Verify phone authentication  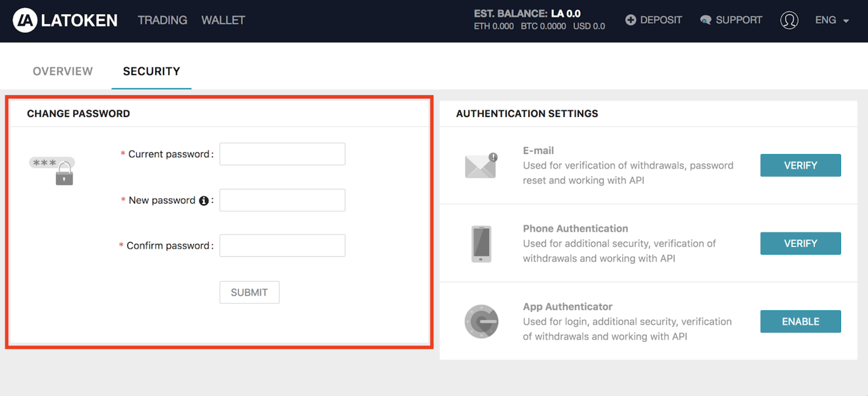pyautogui.click(x=800, y=243)
